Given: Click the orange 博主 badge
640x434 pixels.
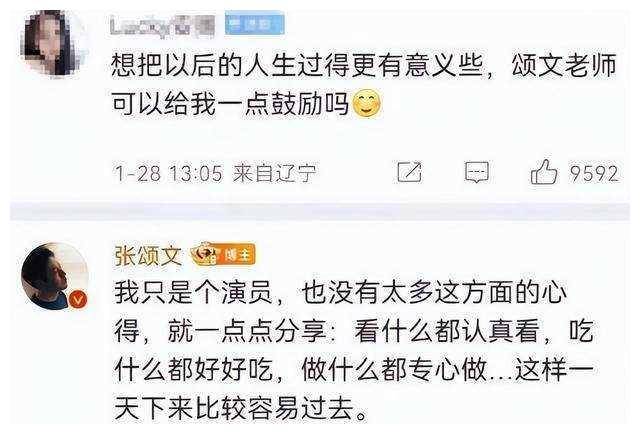Looking at the screenshot, I should point(237,255).
